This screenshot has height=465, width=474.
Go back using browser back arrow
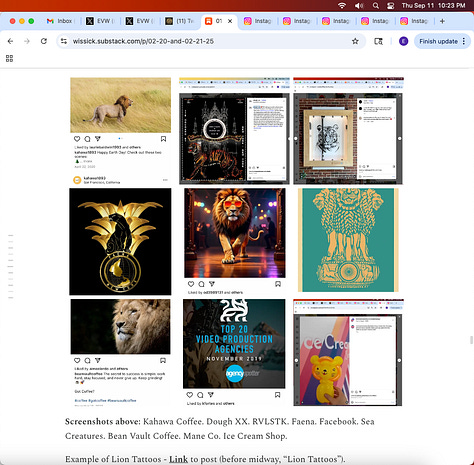(10, 41)
